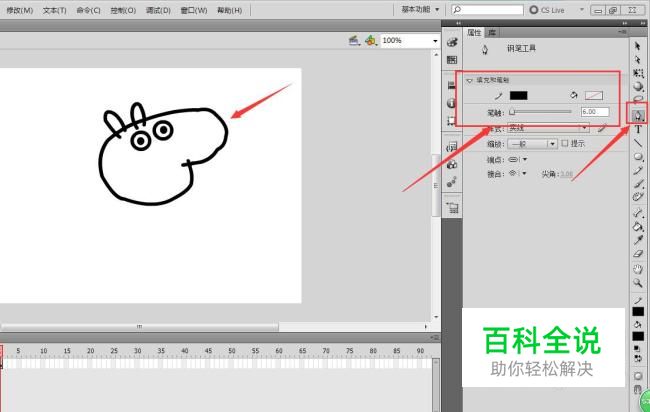650x412 pixels.
Task: Select the Lasso tool
Action: click(x=638, y=99)
